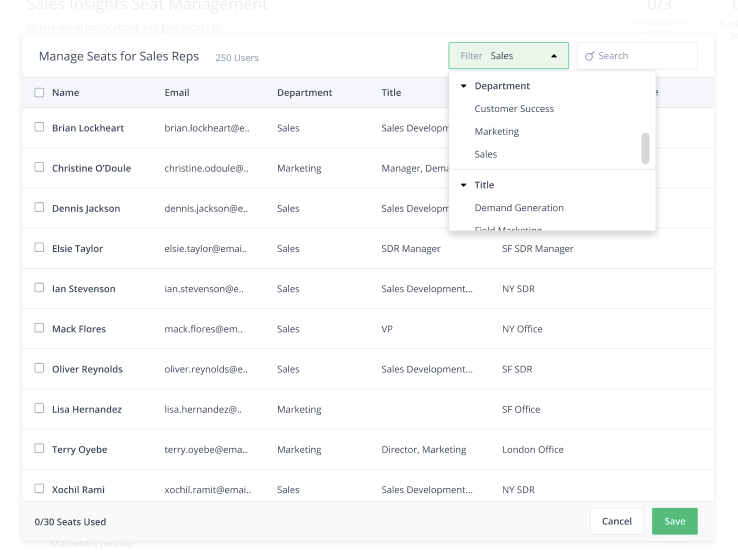Toggle the Terry Oyebe checkbox

click(39, 449)
